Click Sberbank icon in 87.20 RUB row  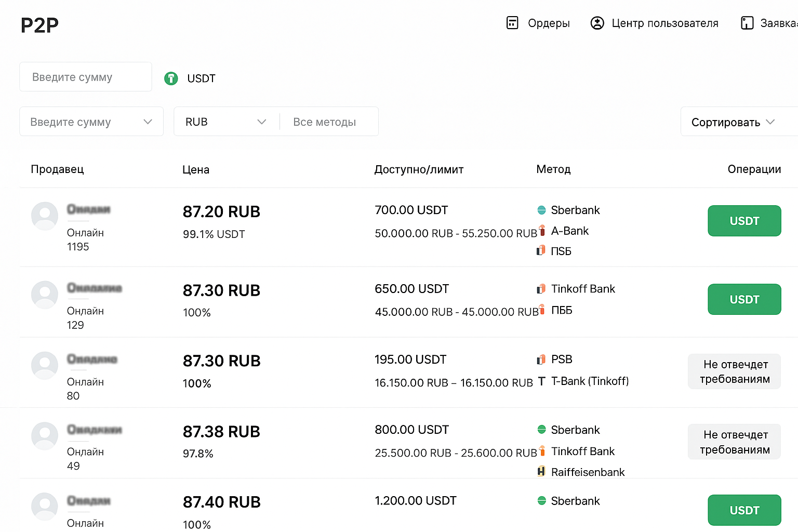click(541, 210)
